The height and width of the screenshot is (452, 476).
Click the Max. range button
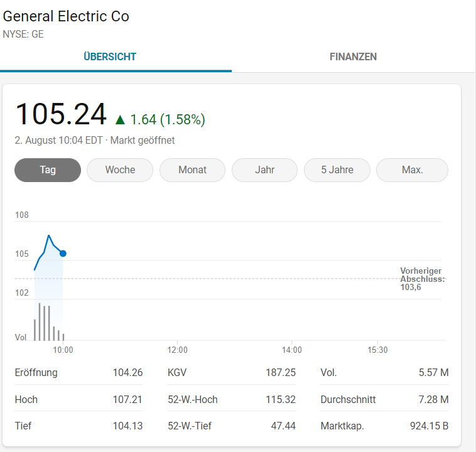(x=412, y=169)
